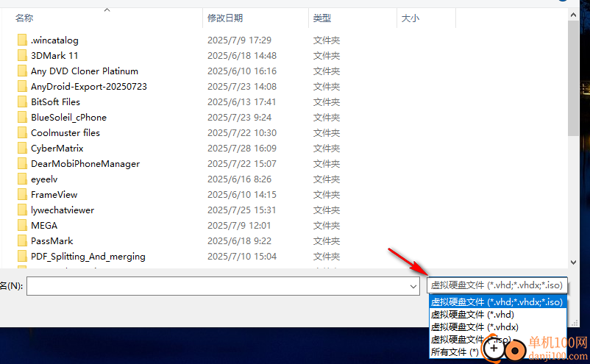This screenshot has width=590, height=364.
Task: Click the file type filter combo box
Action: click(497, 285)
